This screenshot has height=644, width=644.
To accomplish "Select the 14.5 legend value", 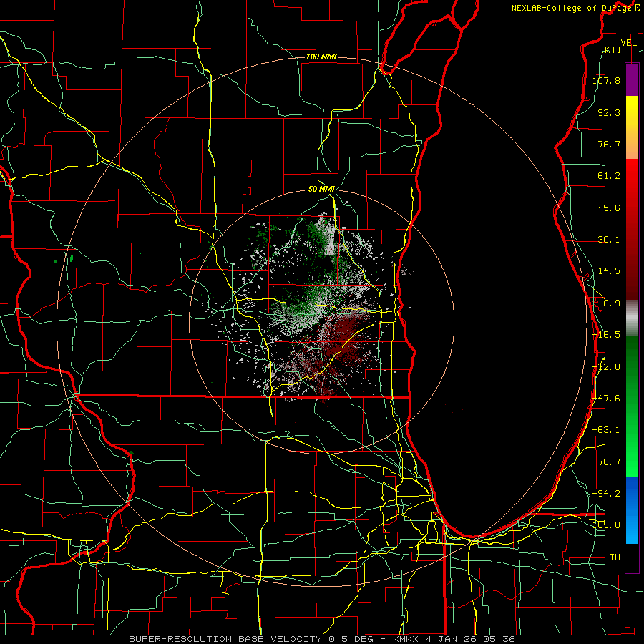I will pyautogui.click(x=609, y=271).
